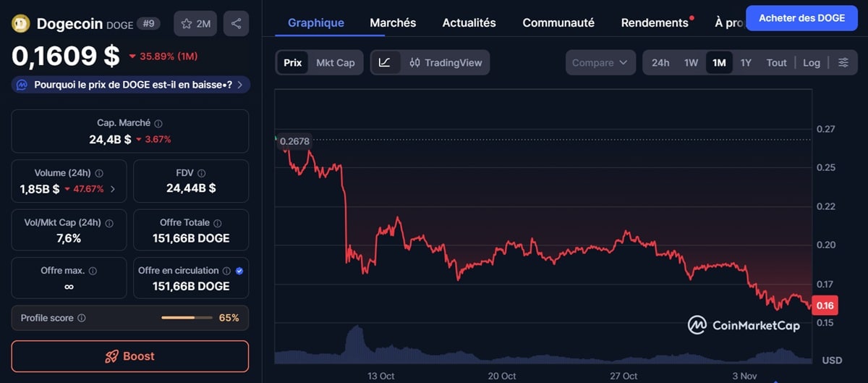Click the 13 Oct date on chart axis
868x383 pixels.
pos(381,376)
